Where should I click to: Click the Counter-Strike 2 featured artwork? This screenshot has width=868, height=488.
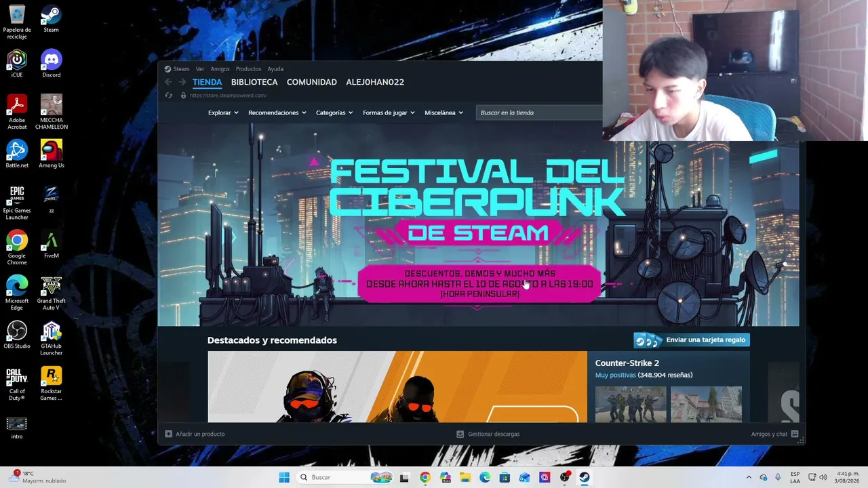pyautogui.click(x=397, y=387)
